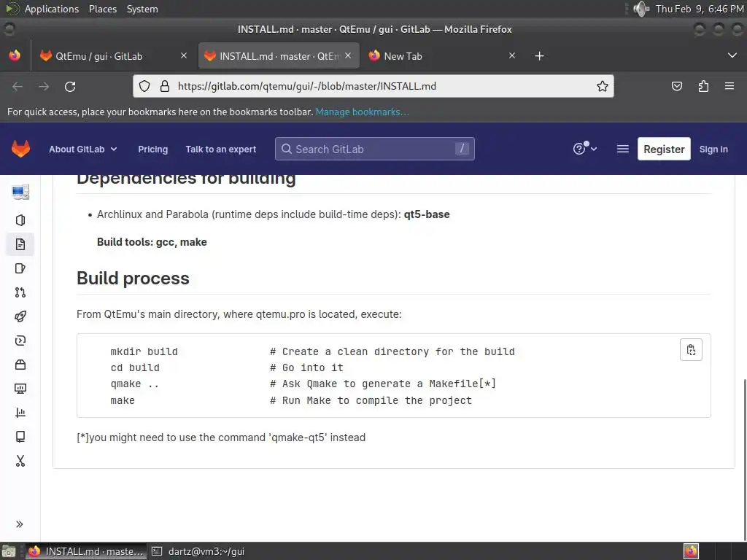
Task: Open the Manage bookmarks link
Action: [362, 112]
